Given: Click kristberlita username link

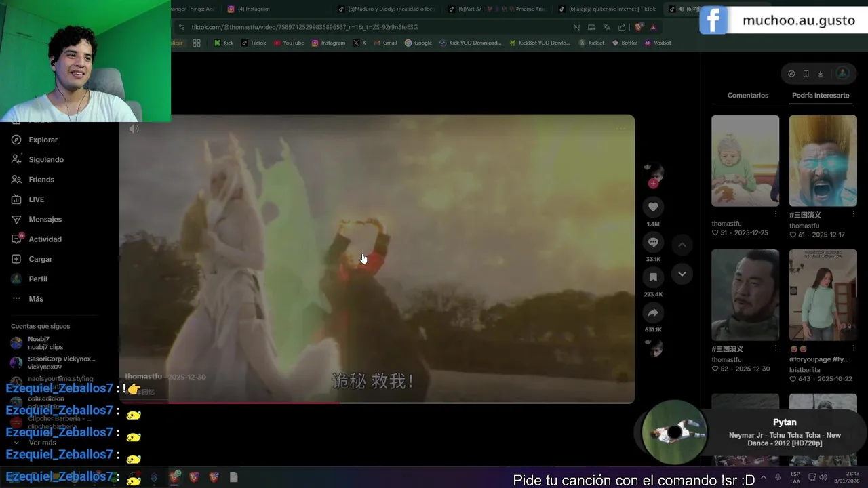Looking at the screenshot, I should point(804,370).
